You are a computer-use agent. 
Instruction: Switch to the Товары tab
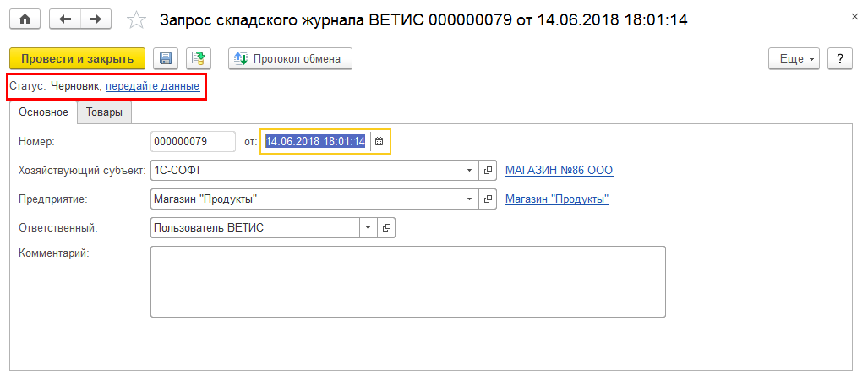coord(103,112)
